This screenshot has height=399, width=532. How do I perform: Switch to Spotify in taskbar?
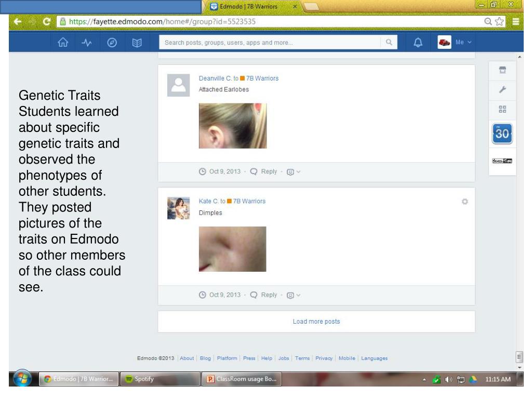click(160, 379)
